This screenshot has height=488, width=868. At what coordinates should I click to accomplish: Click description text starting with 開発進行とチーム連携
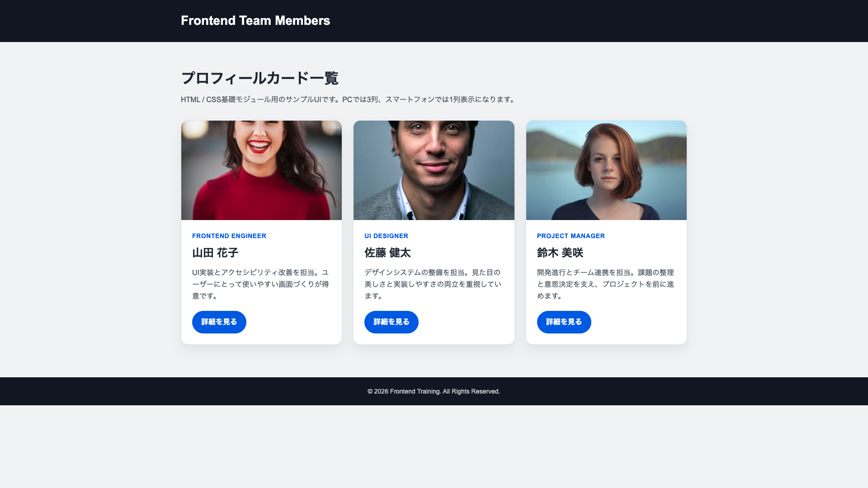(x=605, y=284)
